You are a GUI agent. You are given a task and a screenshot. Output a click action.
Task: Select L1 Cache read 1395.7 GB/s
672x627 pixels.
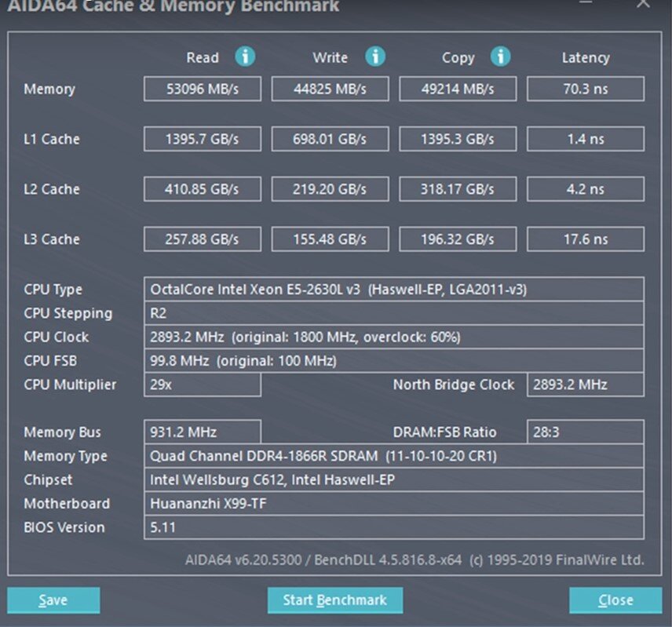tap(203, 139)
